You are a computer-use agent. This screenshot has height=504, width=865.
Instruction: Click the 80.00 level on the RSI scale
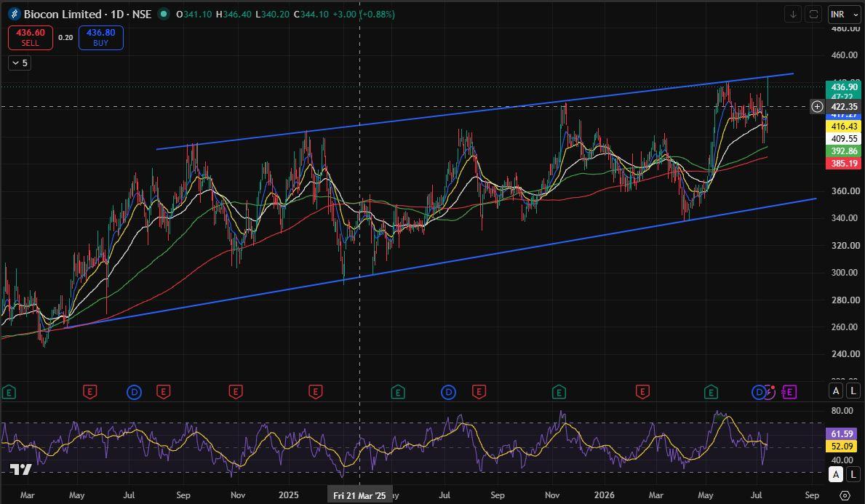[842, 411]
